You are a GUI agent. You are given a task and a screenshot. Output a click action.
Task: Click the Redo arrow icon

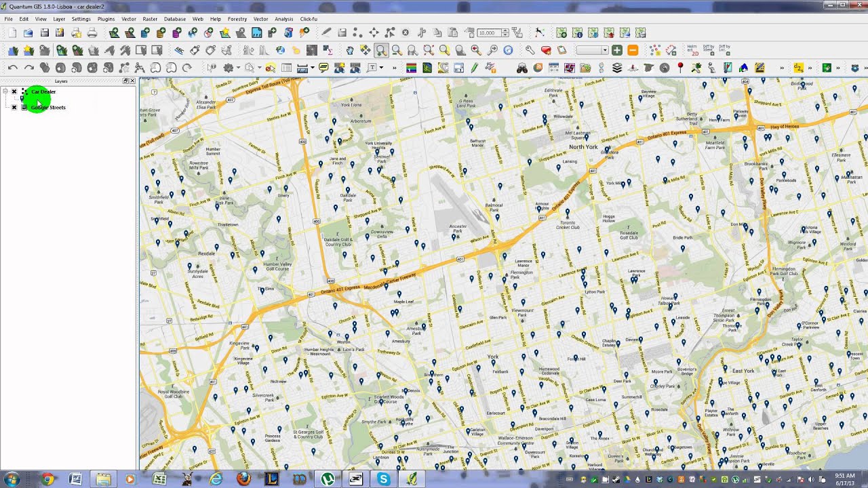tap(28, 68)
